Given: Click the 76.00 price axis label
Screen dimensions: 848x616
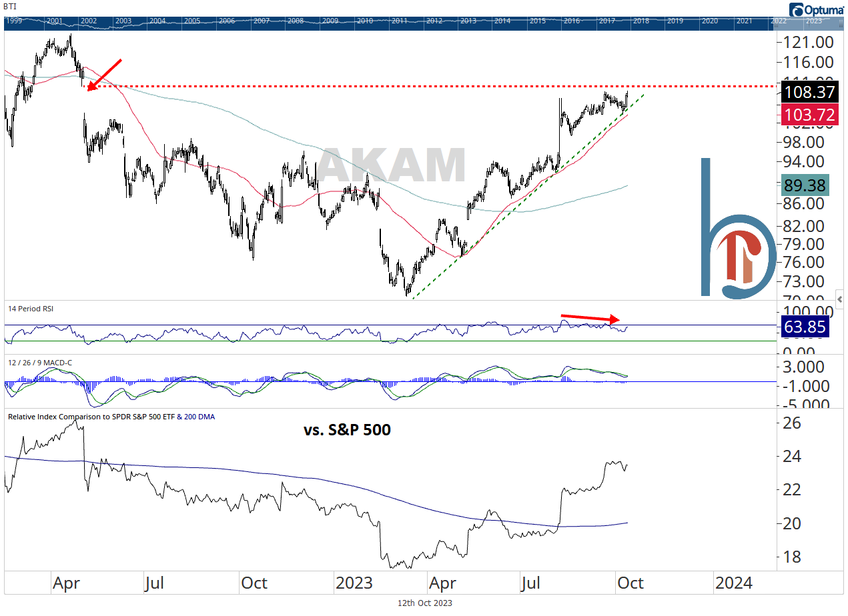Looking at the screenshot, I should click(x=805, y=261).
